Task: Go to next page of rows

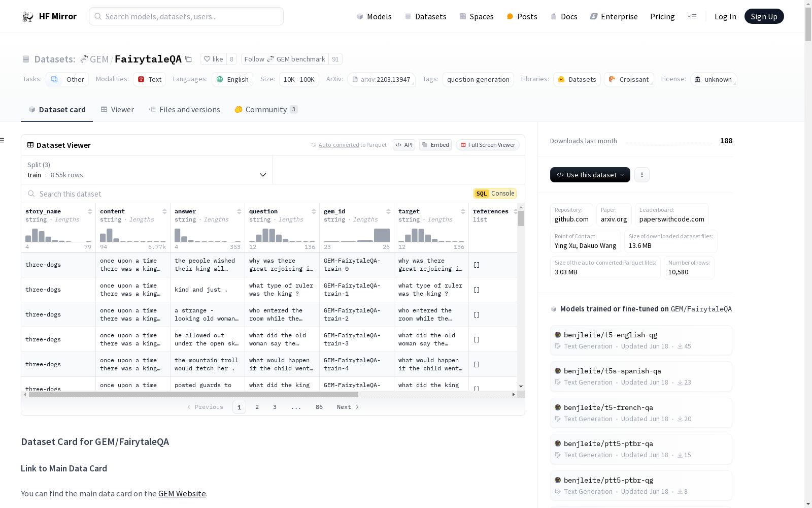Action: 348,407
